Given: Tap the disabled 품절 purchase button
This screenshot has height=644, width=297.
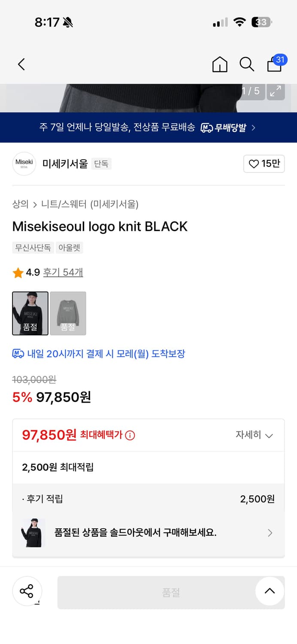Looking at the screenshot, I should pyautogui.click(x=171, y=591).
